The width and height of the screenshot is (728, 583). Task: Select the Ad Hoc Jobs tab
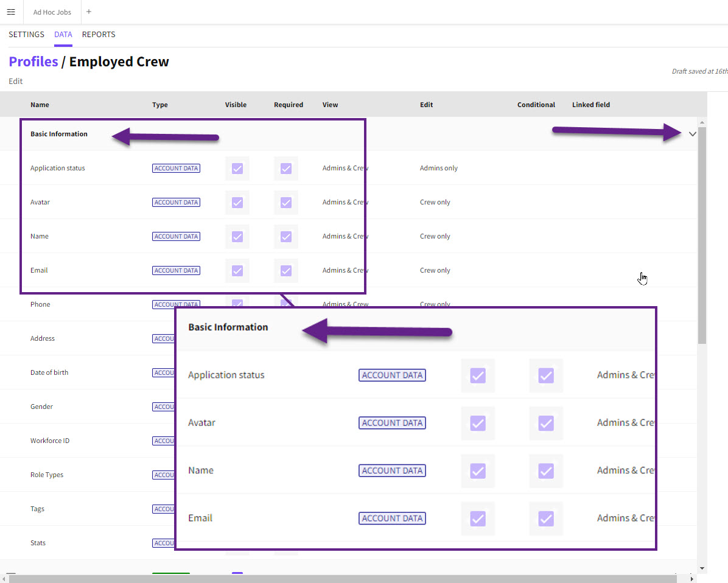coord(52,12)
